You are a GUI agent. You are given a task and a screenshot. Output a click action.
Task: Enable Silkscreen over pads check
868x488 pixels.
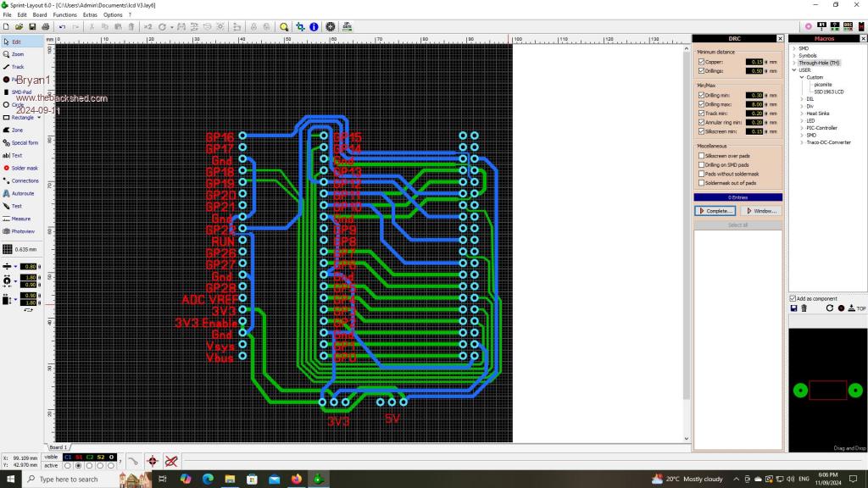(701, 156)
